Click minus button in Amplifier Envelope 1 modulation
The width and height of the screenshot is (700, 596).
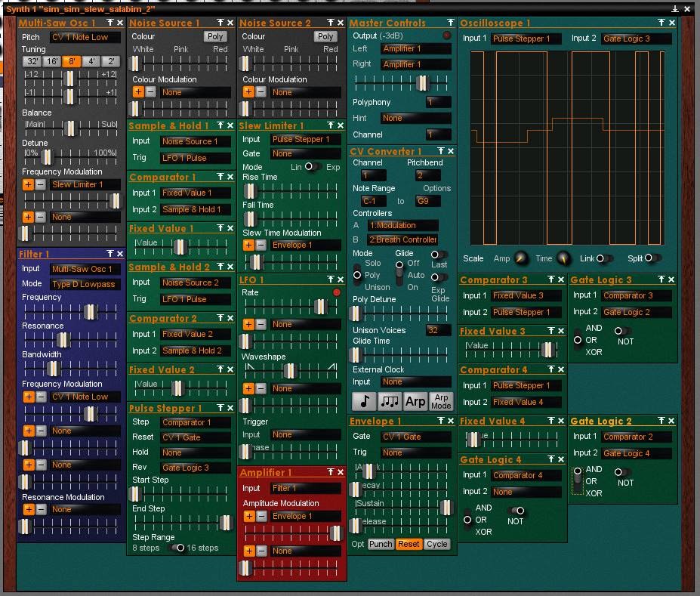(x=261, y=517)
